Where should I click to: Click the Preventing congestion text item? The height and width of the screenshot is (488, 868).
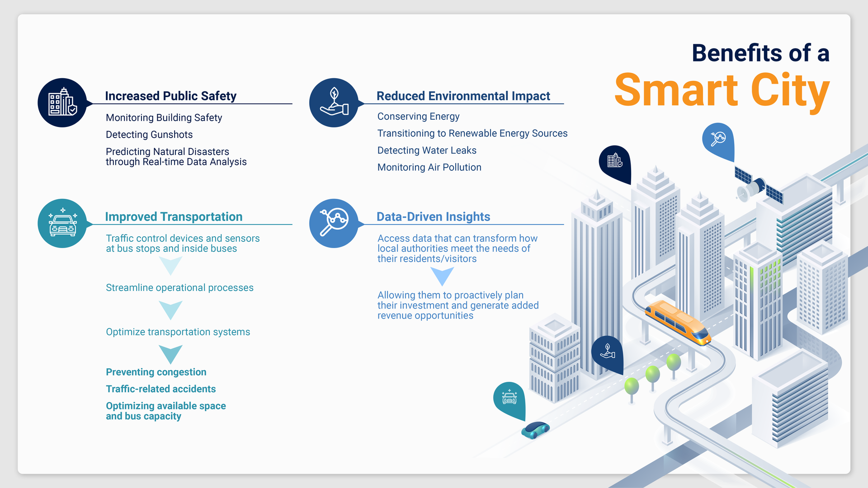click(156, 372)
